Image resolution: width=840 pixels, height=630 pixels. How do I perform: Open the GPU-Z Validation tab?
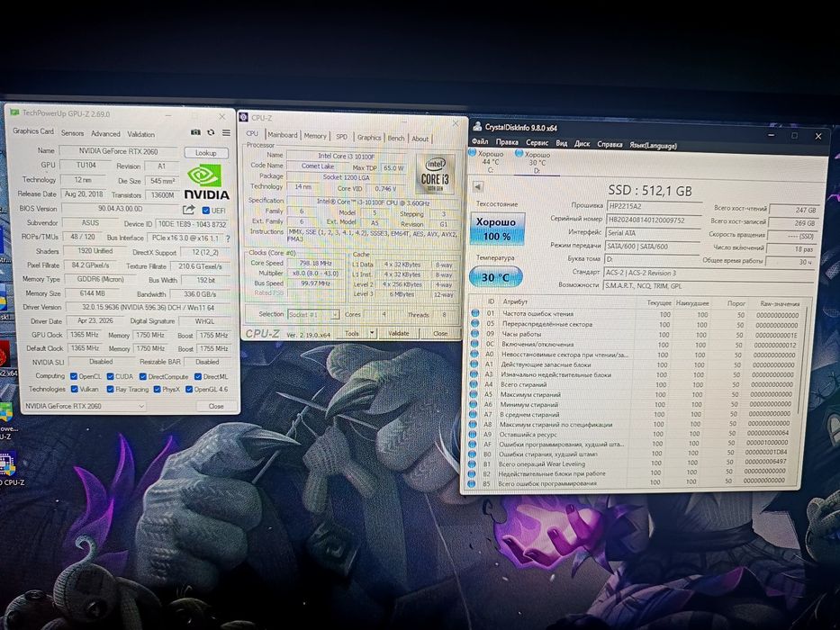(140, 134)
